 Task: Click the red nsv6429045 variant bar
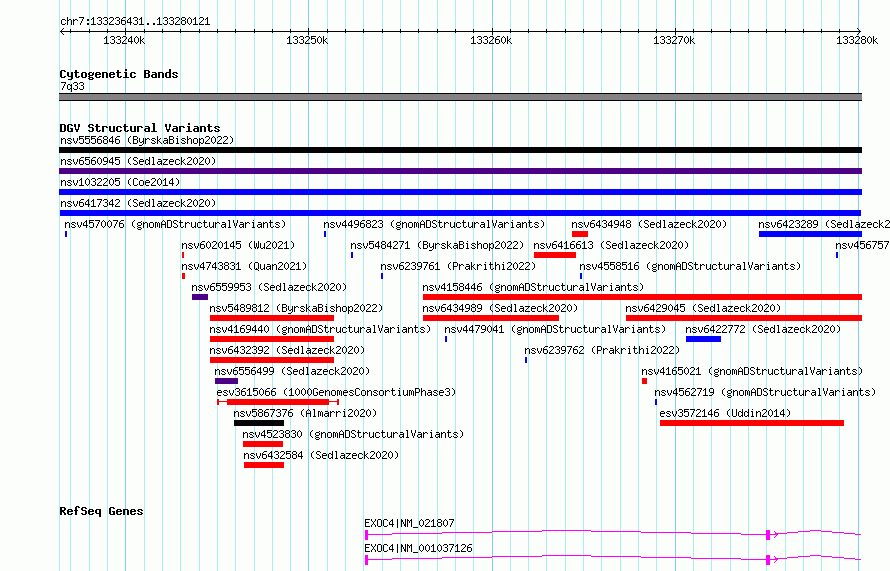744,318
